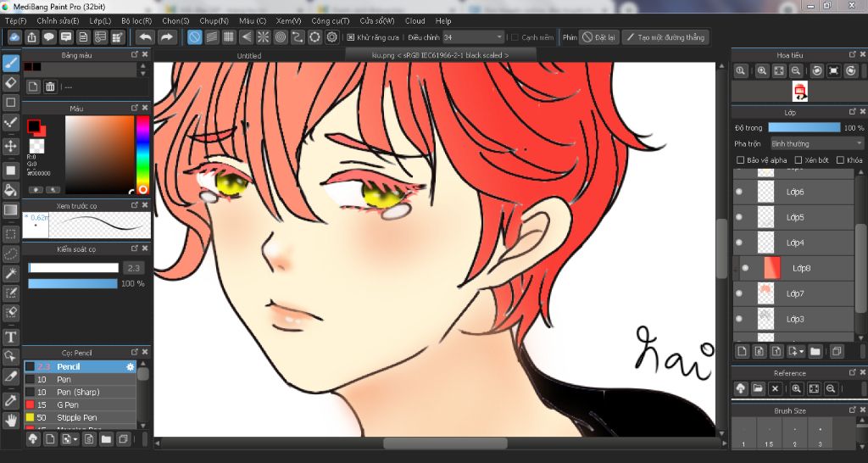Open the Bộ lọc(R) menu
The height and width of the screenshot is (463, 868).
[136, 21]
